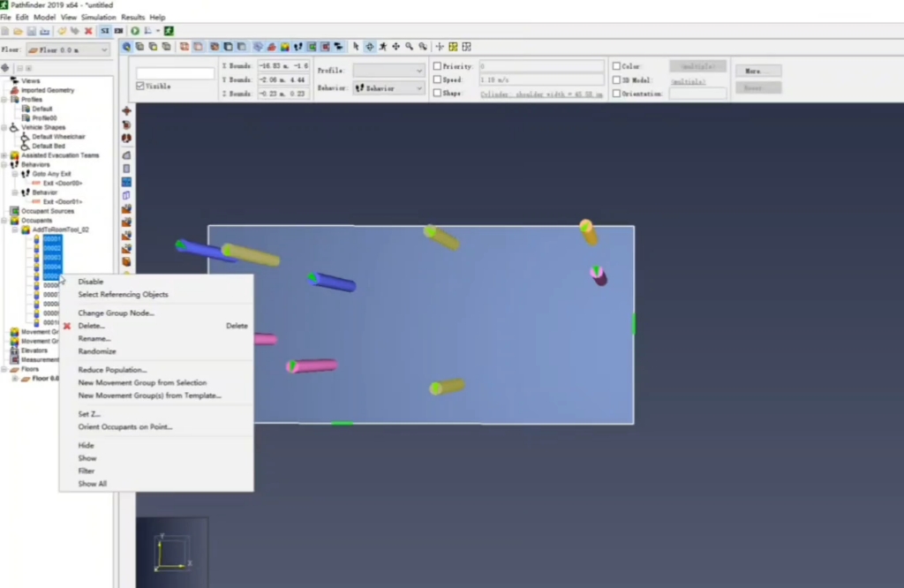Open the Floor 0.0 m dropdown
This screenshot has width=904, height=588.
[68, 50]
